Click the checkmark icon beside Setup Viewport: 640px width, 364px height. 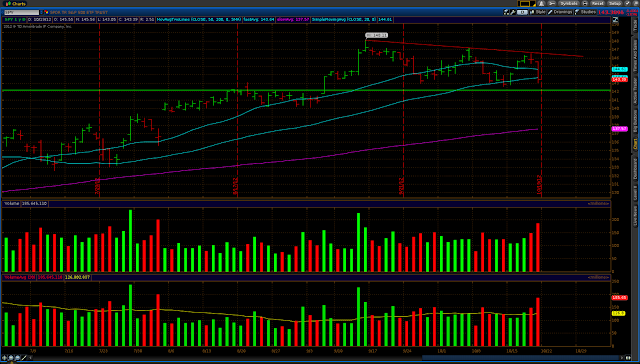[628, 3]
